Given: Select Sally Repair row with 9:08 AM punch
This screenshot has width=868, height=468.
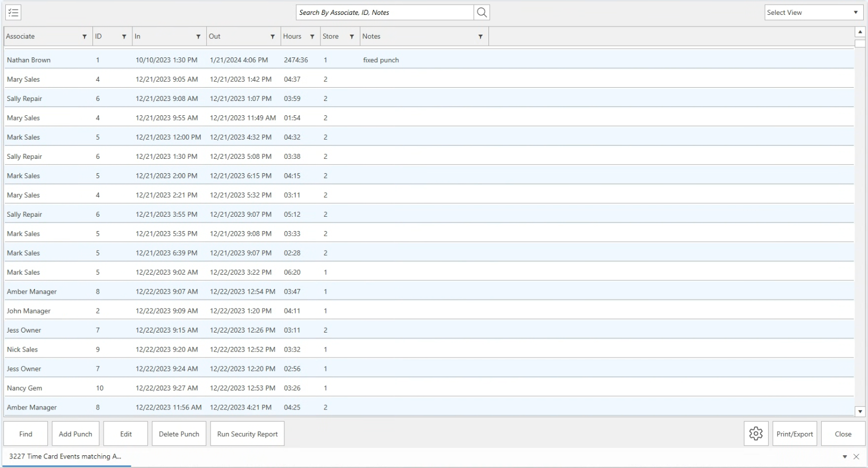Looking at the screenshot, I should point(429,99).
